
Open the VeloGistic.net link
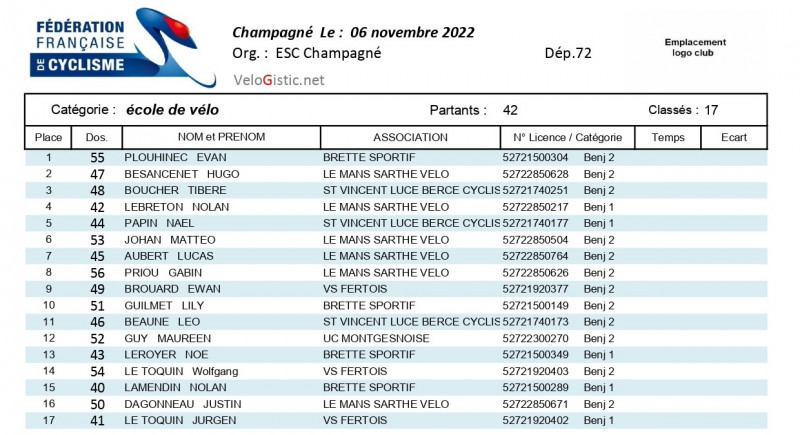coord(279,80)
